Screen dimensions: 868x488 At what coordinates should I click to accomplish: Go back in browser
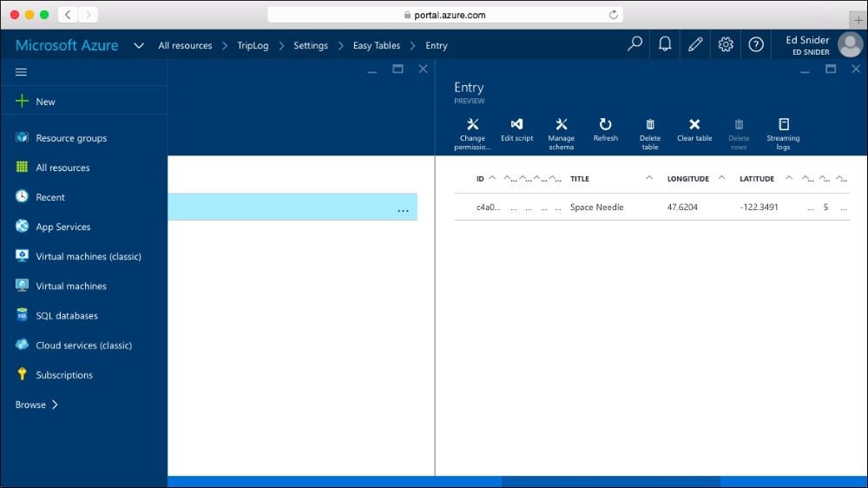click(x=68, y=15)
